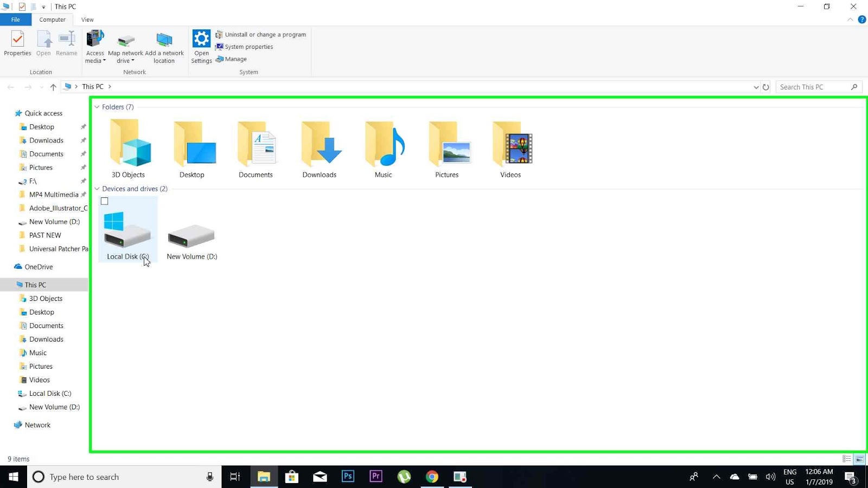Viewport: 868px width, 488px height.
Task: Switch to large icons view in status bar
Action: point(859,459)
